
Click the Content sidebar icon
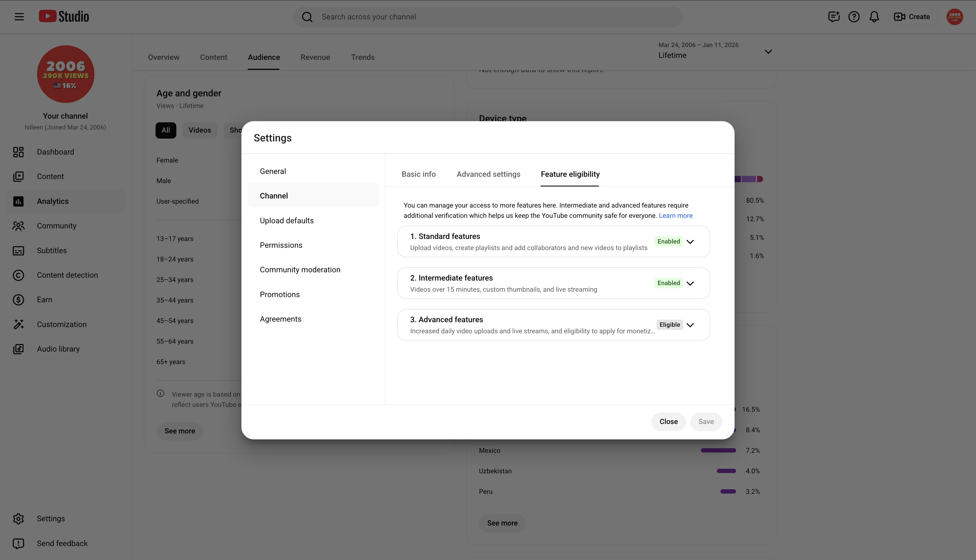point(19,176)
